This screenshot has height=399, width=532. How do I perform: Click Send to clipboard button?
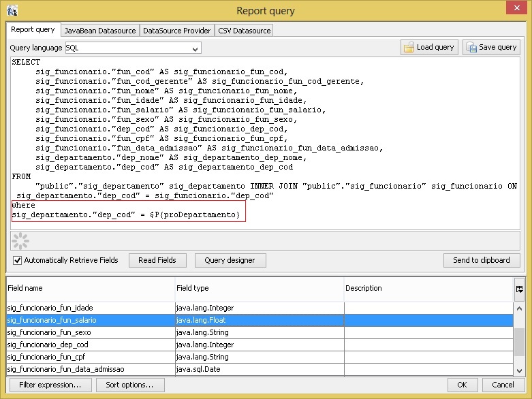tap(481, 260)
